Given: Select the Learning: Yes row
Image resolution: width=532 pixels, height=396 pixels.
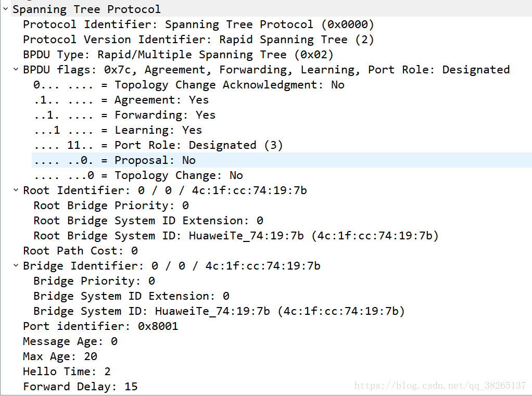Looking at the screenshot, I should pos(118,130).
